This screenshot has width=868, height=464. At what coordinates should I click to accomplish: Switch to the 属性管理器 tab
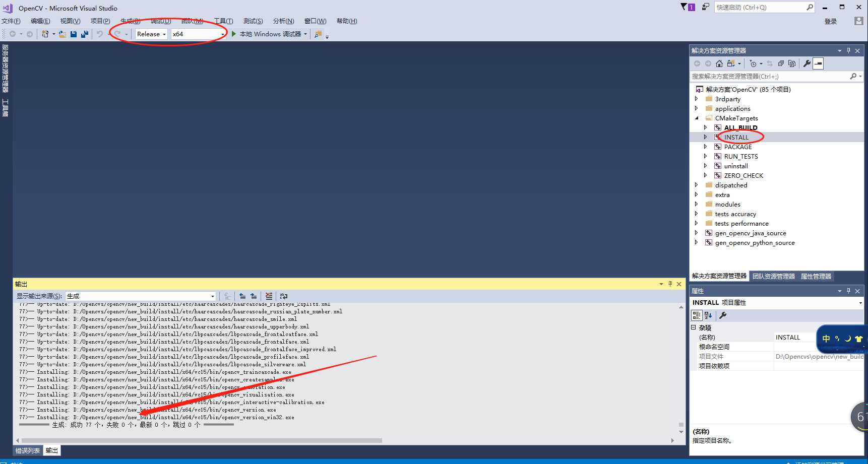click(816, 276)
